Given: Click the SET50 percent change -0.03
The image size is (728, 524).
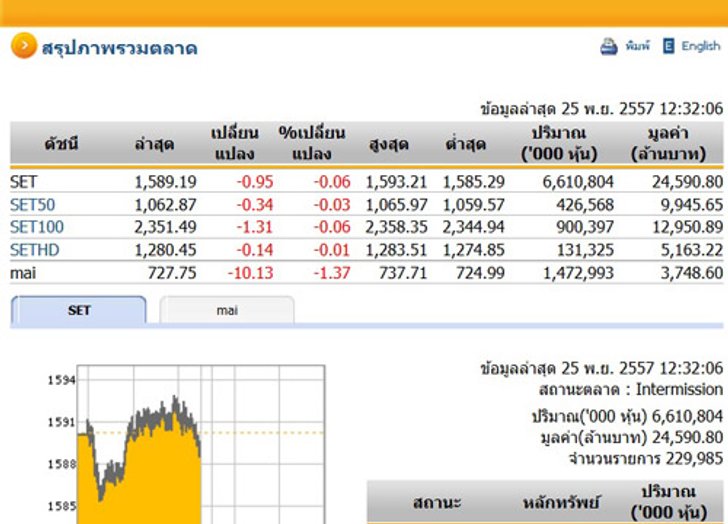Looking at the screenshot, I should [x=332, y=205].
